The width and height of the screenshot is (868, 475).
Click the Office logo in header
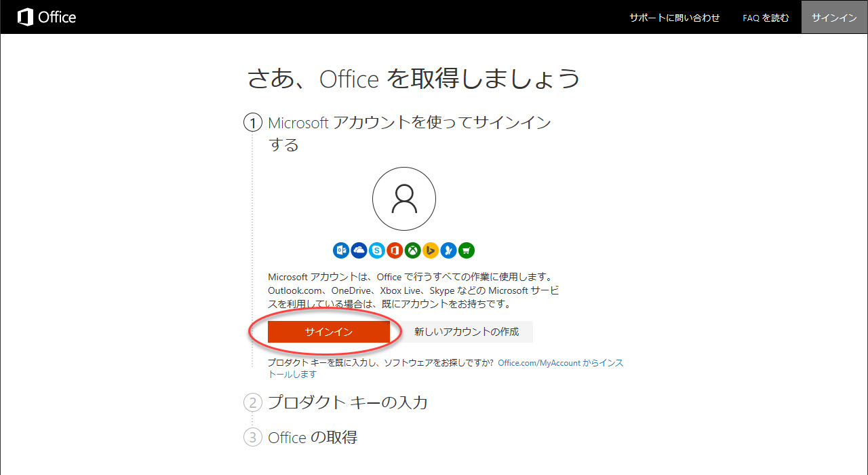click(x=47, y=18)
